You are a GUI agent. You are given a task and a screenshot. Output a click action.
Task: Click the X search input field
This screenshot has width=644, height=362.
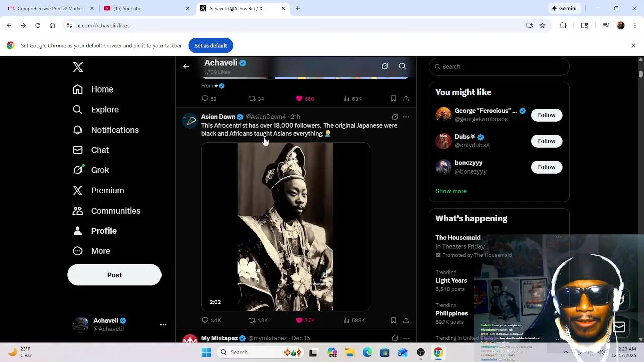click(499, 67)
